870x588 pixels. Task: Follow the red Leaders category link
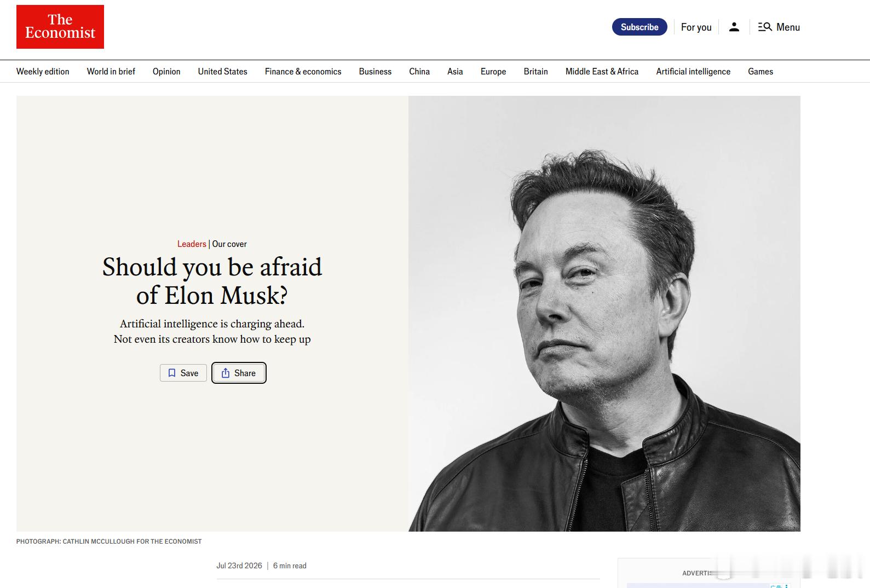point(192,244)
